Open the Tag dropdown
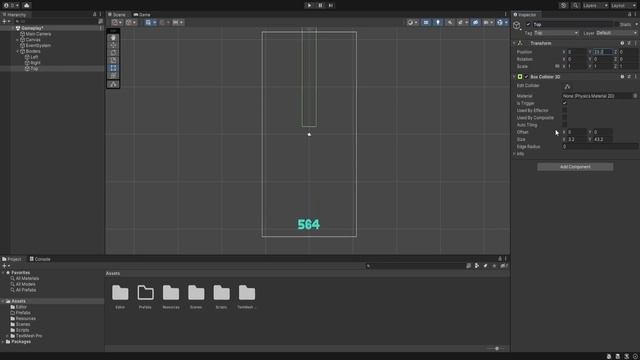The image size is (640, 360). [556, 33]
